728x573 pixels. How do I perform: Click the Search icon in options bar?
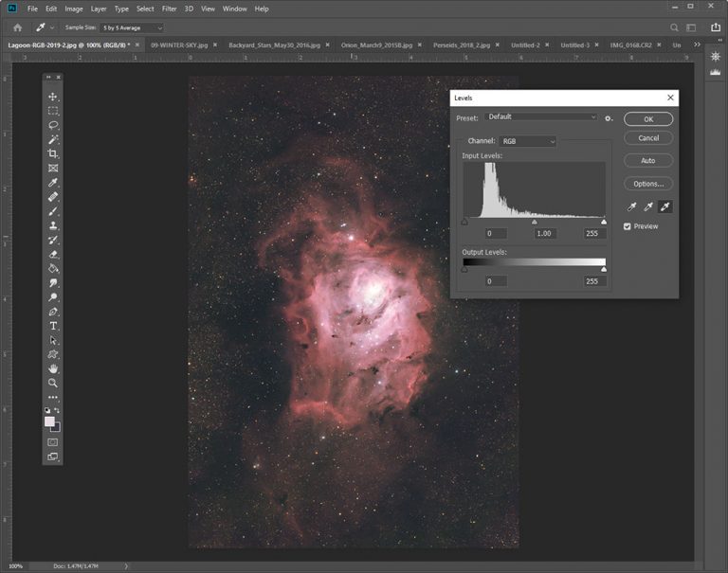pos(674,27)
